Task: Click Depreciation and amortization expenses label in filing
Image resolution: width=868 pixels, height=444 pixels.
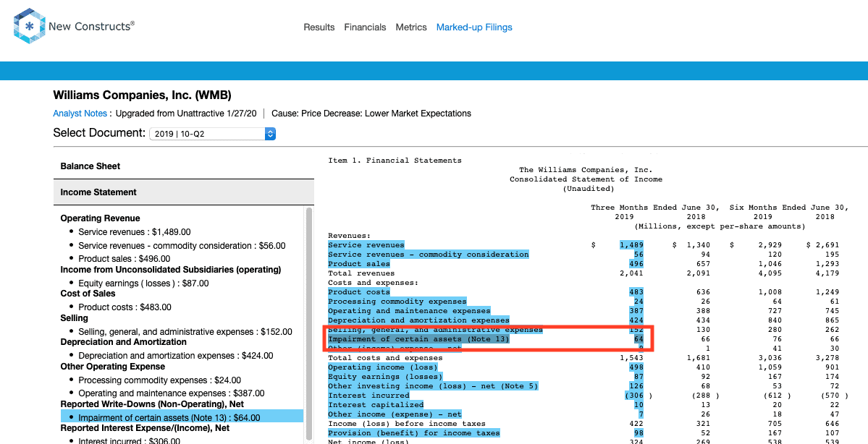Action: coord(418,320)
